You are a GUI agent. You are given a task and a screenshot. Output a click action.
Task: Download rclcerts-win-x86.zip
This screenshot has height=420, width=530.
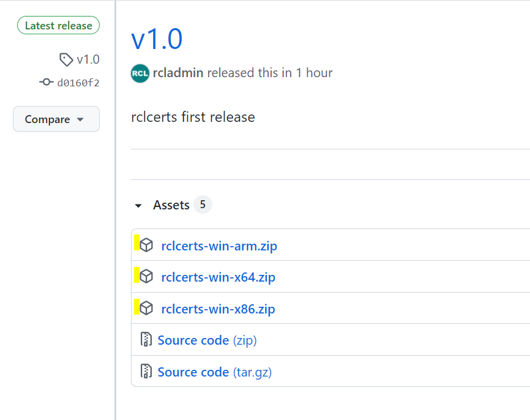pyautogui.click(x=218, y=309)
